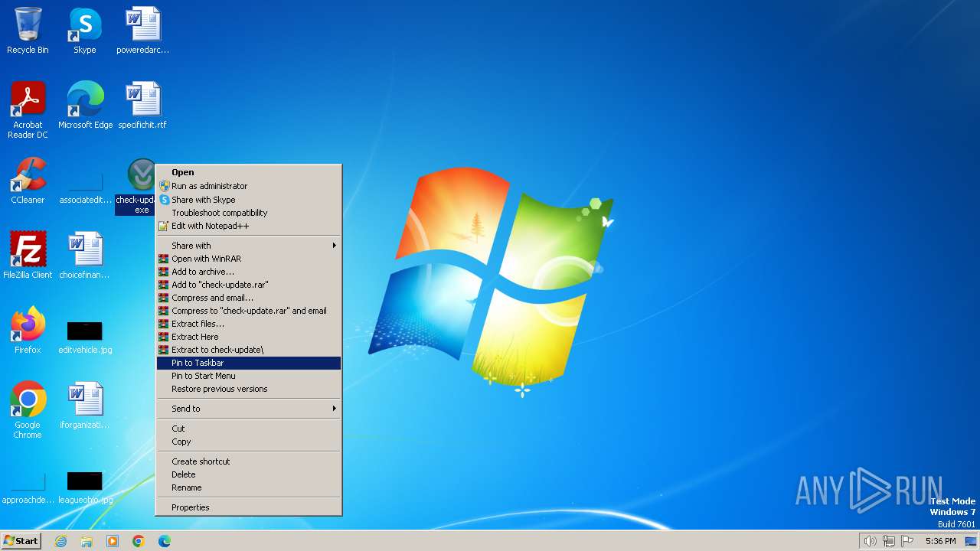Select the Google Chrome desktop shortcut
980x551 pixels.
(x=28, y=410)
